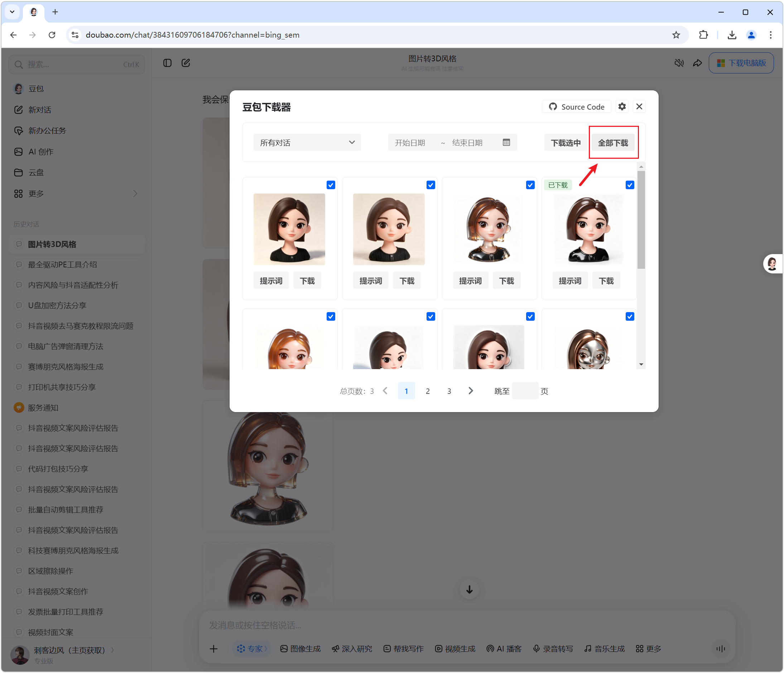The image size is (784, 673).
Task: Select AI 播客 in the input toolbar
Action: pos(504,649)
